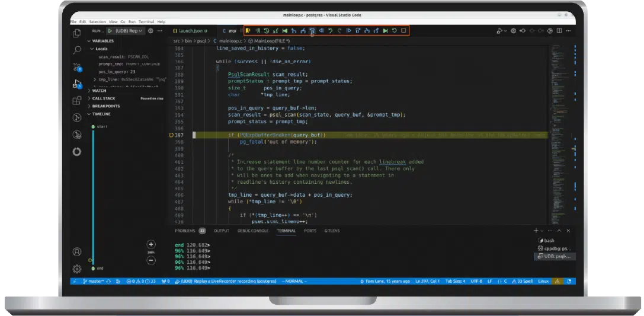Click the timeline start marker
The width and height of the screenshot is (644, 316).
[x=93, y=126]
